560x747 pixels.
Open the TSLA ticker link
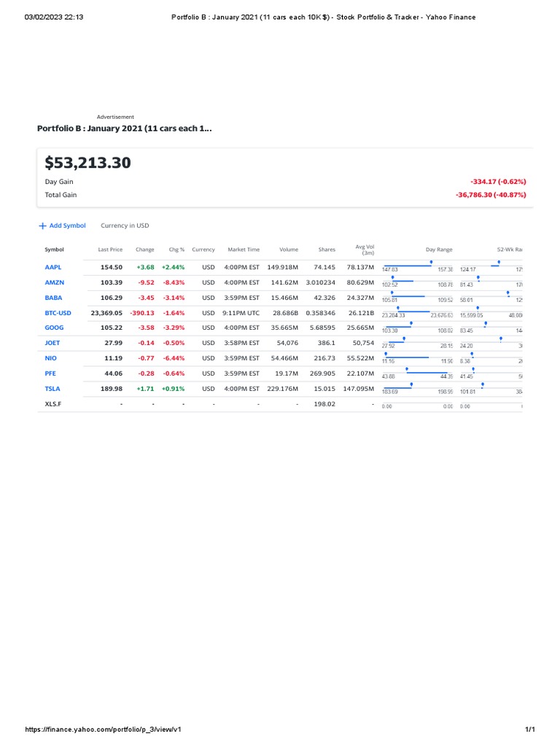(52, 389)
